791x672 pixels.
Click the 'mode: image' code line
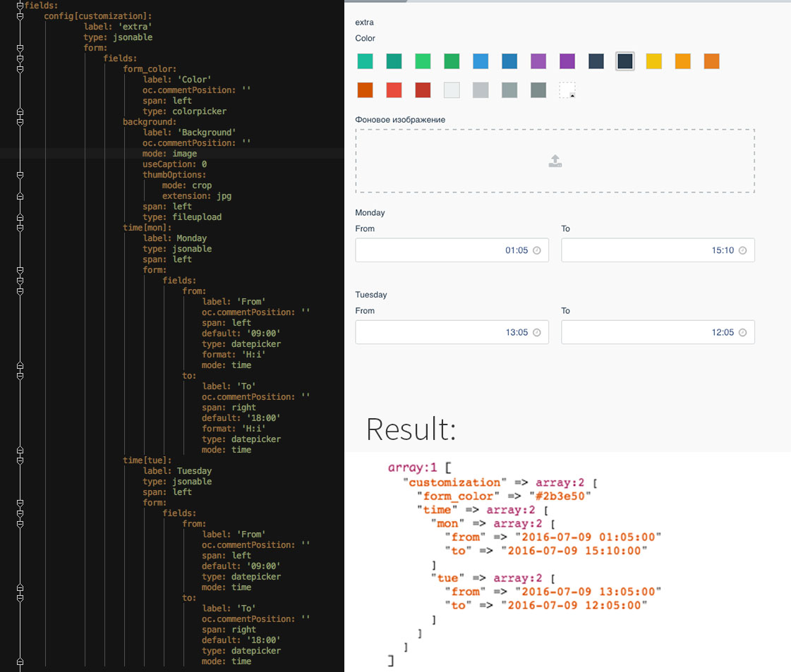pos(169,154)
